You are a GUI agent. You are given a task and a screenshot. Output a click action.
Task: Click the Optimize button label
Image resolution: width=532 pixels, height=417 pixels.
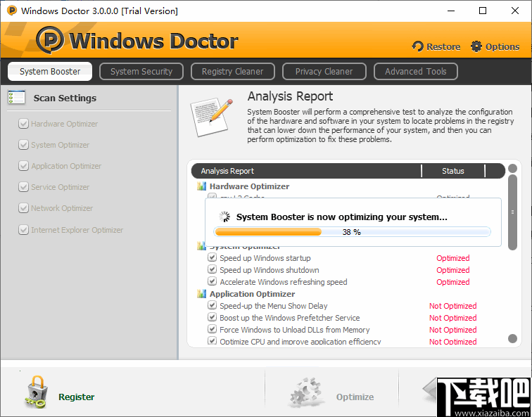click(x=355, y=397)
